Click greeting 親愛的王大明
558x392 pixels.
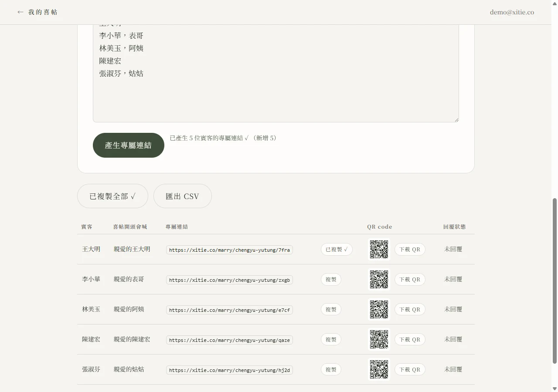[132, 249]
